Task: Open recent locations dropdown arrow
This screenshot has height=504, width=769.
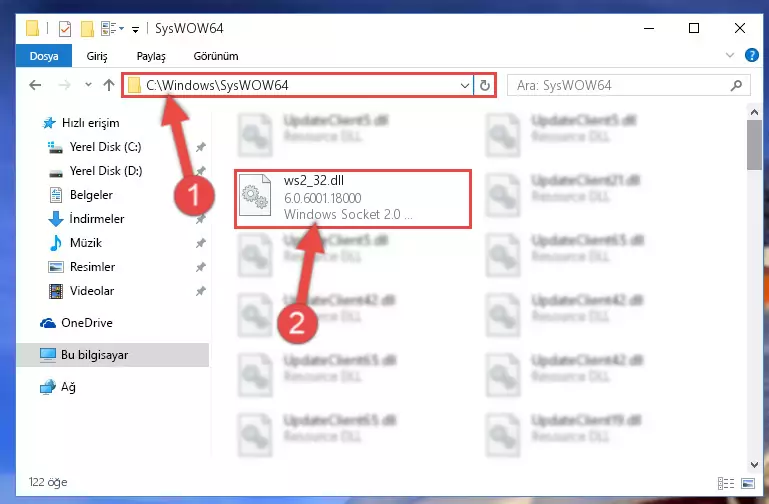Action: 88,85
